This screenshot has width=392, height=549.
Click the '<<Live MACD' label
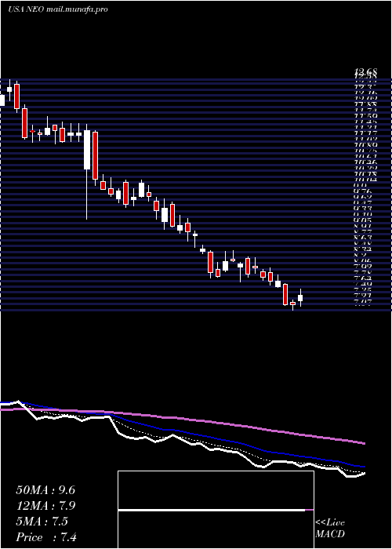click(x=330, y=529)
